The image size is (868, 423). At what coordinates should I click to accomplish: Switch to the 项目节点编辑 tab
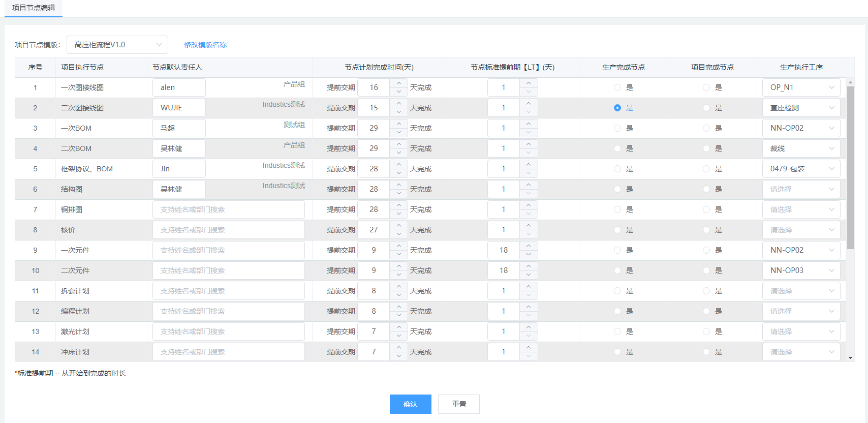pos(34,8)
